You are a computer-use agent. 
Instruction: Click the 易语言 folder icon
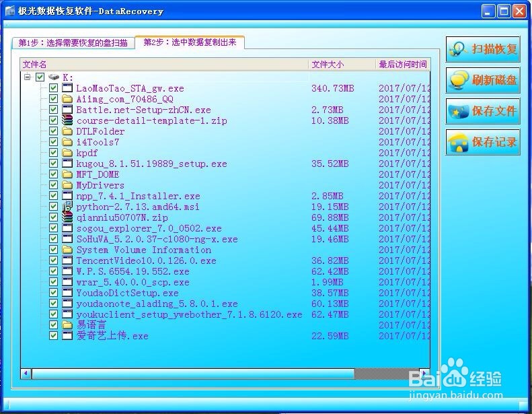pos(67,325)
